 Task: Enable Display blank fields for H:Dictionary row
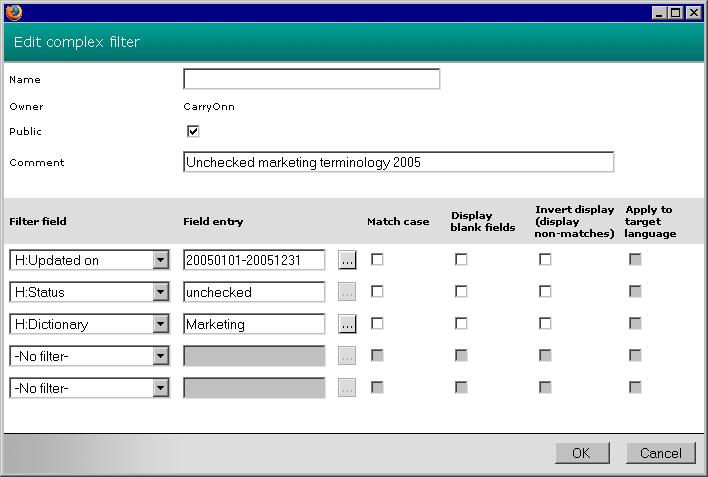[x=461, y=323]
